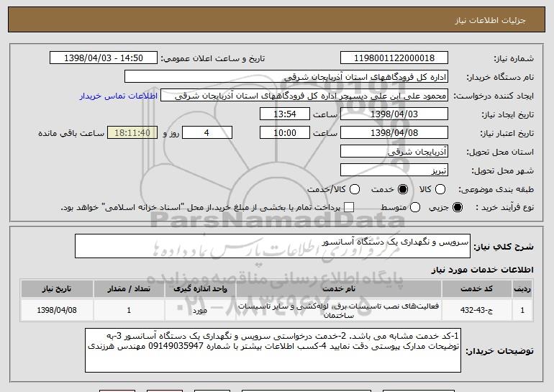Click the ساعت باقی مانده label
This screenshot has width=554, height=392.
tap(71, 133)
